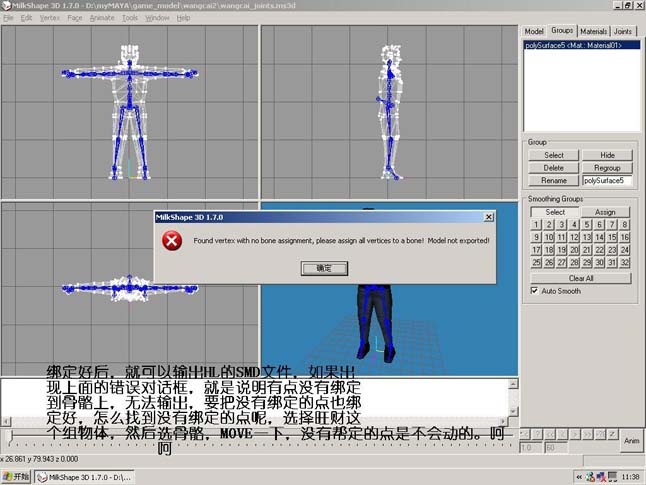Click the Group Select button
Screen dimensions: 646x485
pyautogui.click(x=554, y=155)
